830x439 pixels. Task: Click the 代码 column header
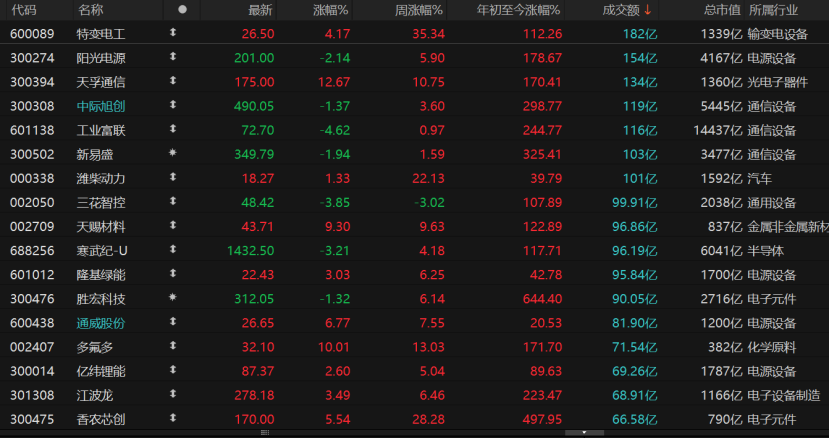(x=24, y=10)
